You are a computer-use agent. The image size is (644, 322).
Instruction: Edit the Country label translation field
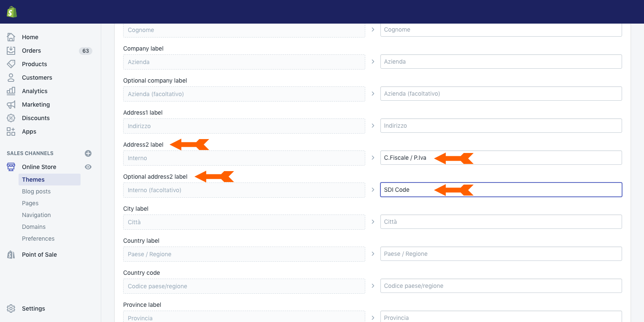pyautogui.click(x=501, y=254)
